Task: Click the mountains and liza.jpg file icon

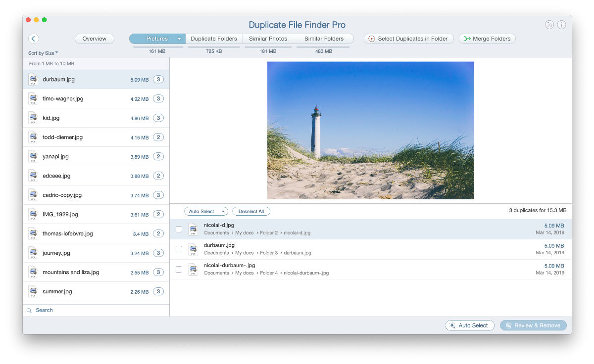Action: (x=33, y=272)
